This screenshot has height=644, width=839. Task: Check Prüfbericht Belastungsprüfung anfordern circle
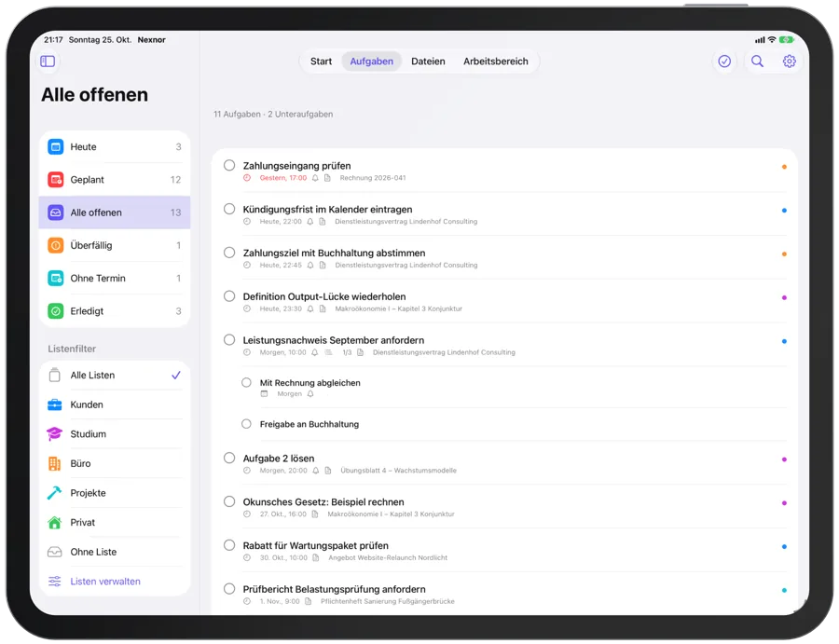pyautogui.click(x=229, y=589)
